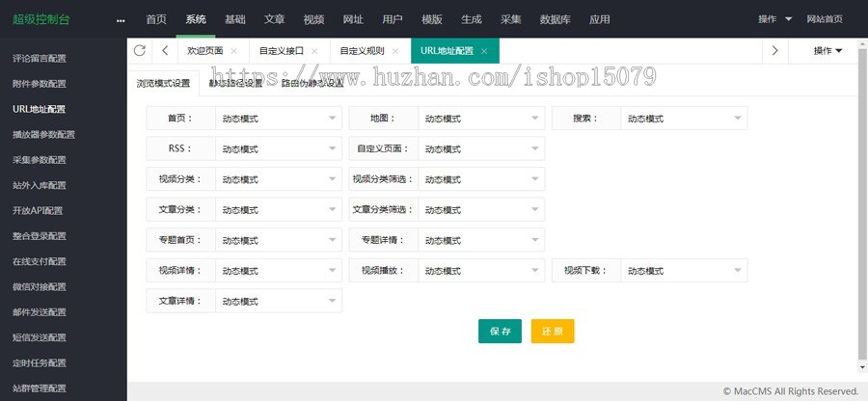The image size is (868, 401).
Task: Open the 视频详情 mode dropdown
Action: pos(279,271)
